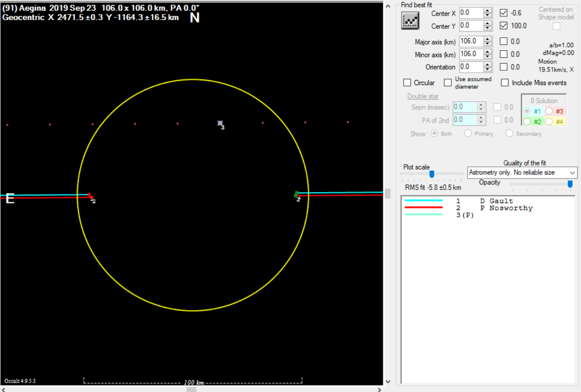
Task: Increase the Center Y value with up arrow
Action: (x=488, y=23)
